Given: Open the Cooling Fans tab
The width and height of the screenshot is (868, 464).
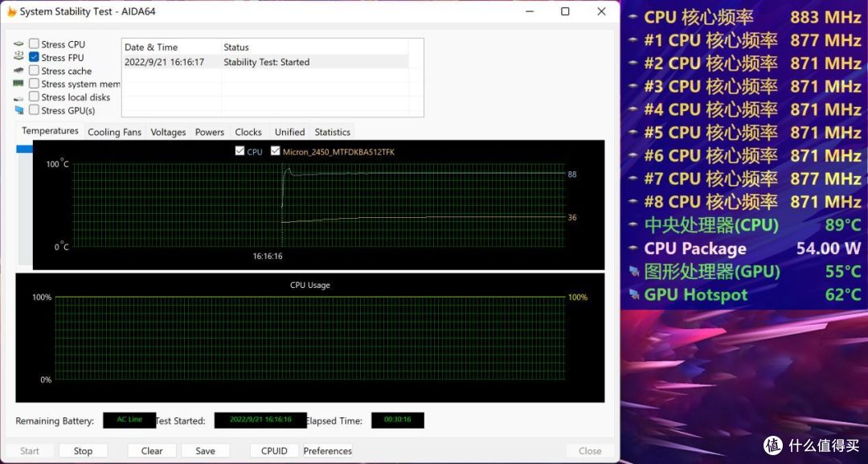Looking at the screenshot, I should pos(115,133).
